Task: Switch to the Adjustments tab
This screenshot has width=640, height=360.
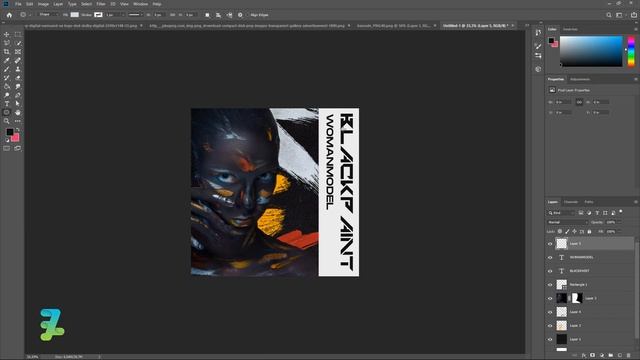Action: 580,79
